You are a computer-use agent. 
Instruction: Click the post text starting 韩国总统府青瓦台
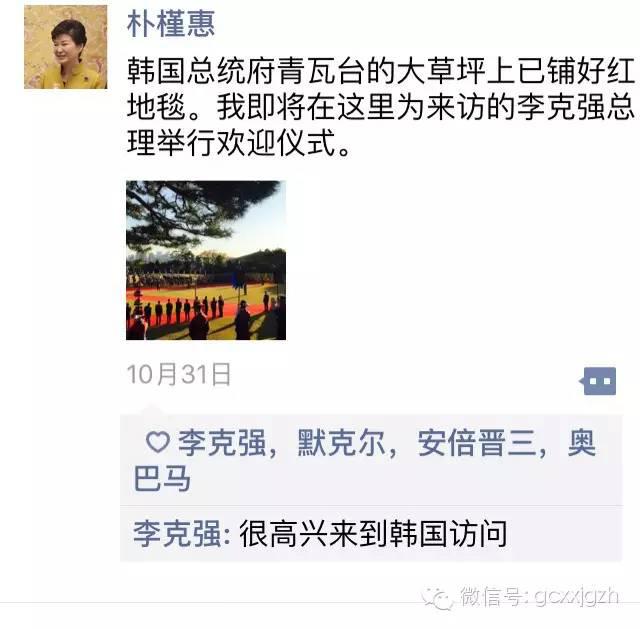pyautogui.click(x=381, y=107)
